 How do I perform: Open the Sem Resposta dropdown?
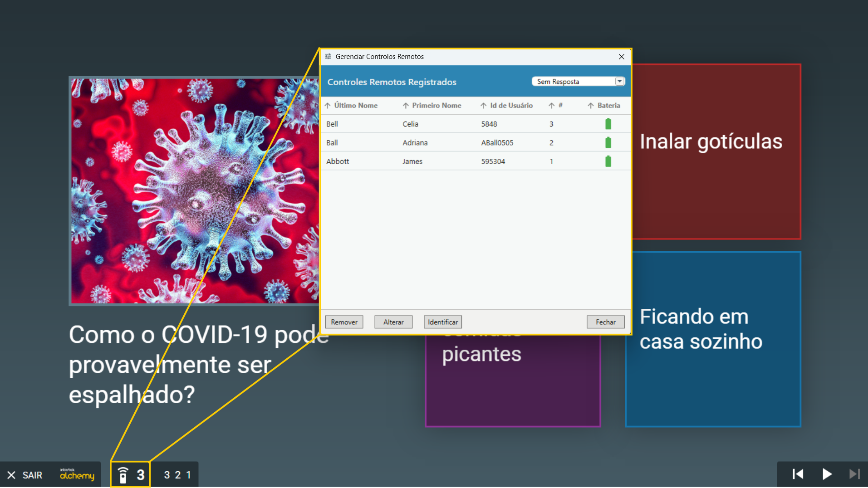coord(619,82)
